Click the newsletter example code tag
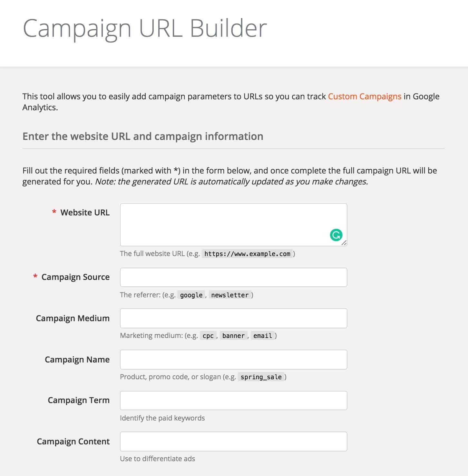The width and height of the screenshot is (468, 476). click(x=230, y=295)
